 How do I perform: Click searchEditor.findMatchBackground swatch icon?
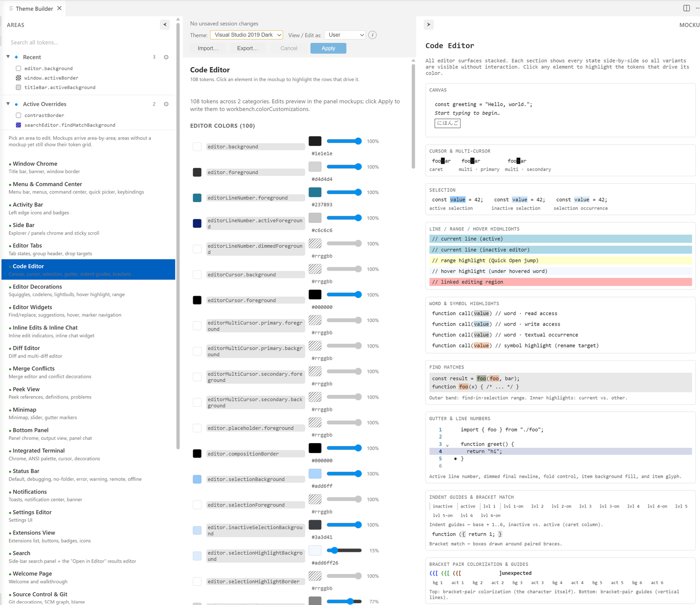coord(19,125)
